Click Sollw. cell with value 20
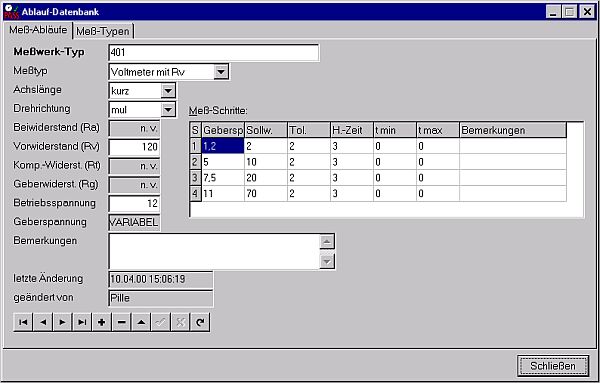Screen dimensions: 600x383 click(266, 178)
